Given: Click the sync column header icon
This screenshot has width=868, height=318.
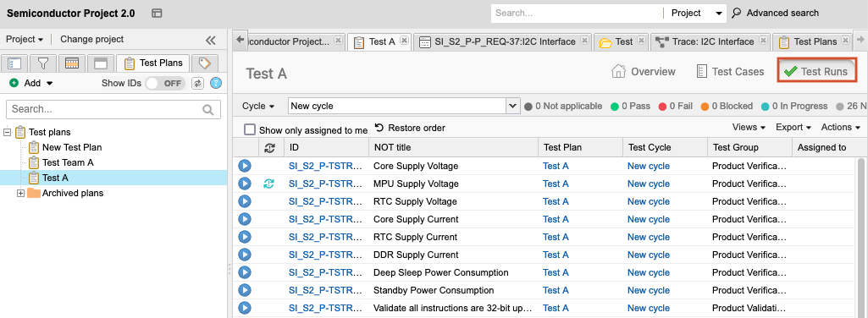Looking at the screenshot, I should tap(270, 148).
